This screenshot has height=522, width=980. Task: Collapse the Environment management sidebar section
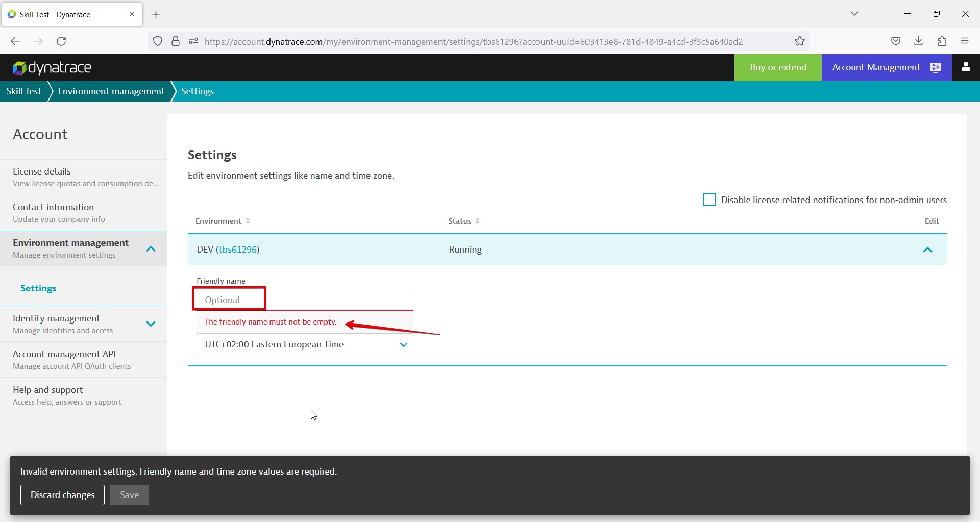[x=151, y=249]
